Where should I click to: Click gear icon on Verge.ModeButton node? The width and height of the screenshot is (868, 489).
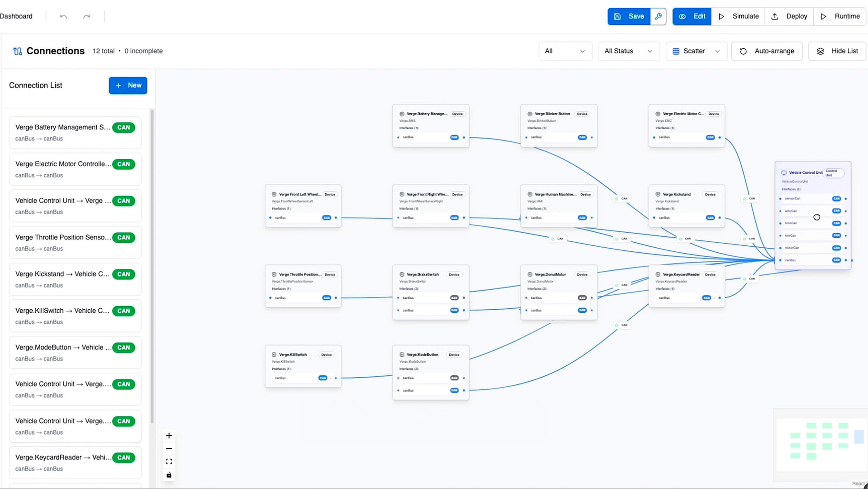pos(402,355)
